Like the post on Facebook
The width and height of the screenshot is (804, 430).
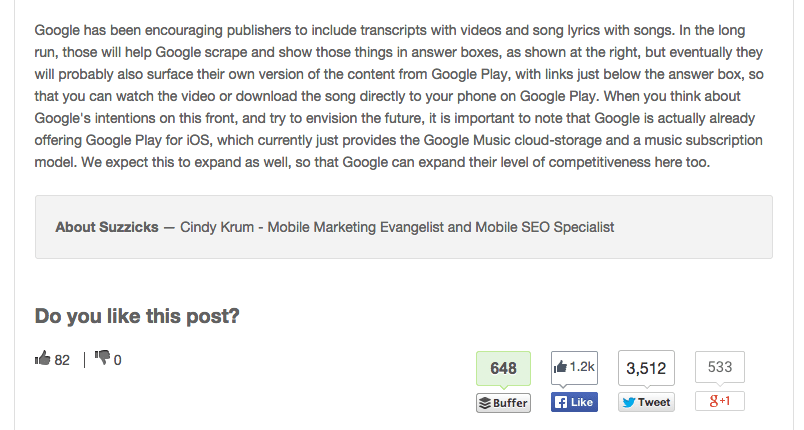(x=574, y=402)
